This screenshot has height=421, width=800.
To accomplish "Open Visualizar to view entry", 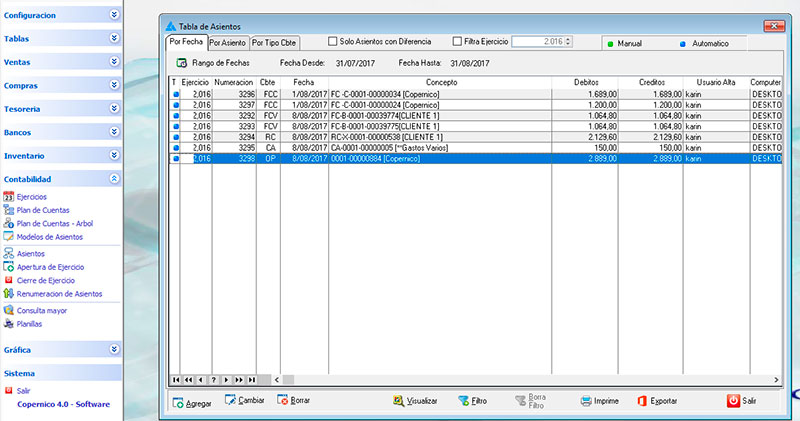I will [399, 400].
